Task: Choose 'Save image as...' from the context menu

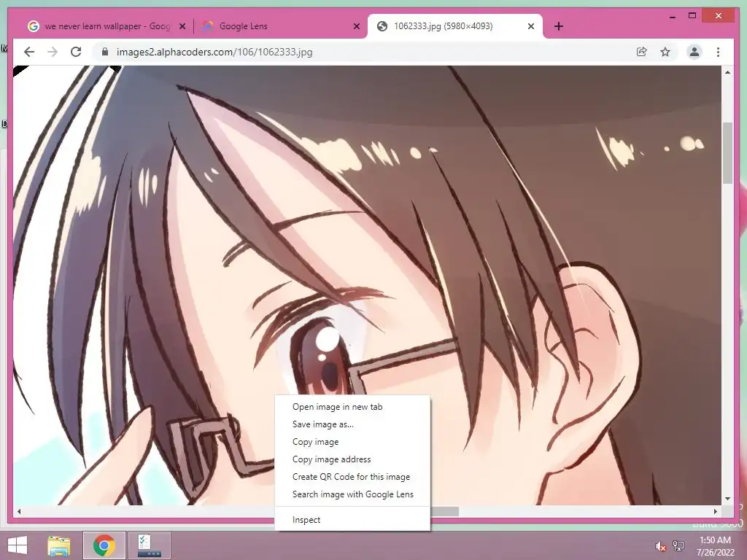Action: (352, 424)
